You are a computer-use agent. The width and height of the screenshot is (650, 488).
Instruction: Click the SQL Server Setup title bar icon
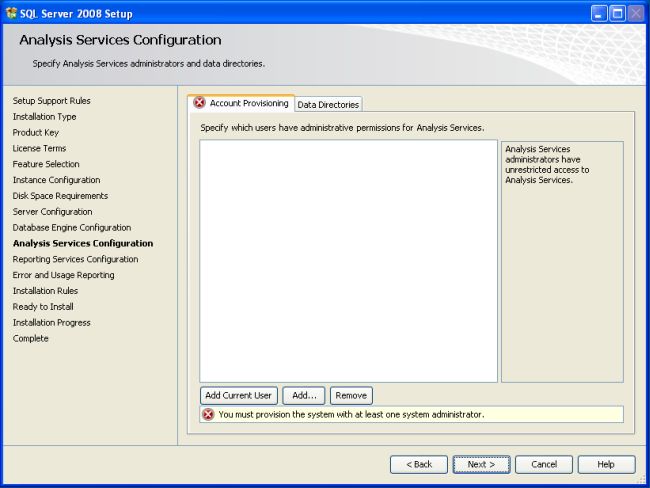(11, 13)
